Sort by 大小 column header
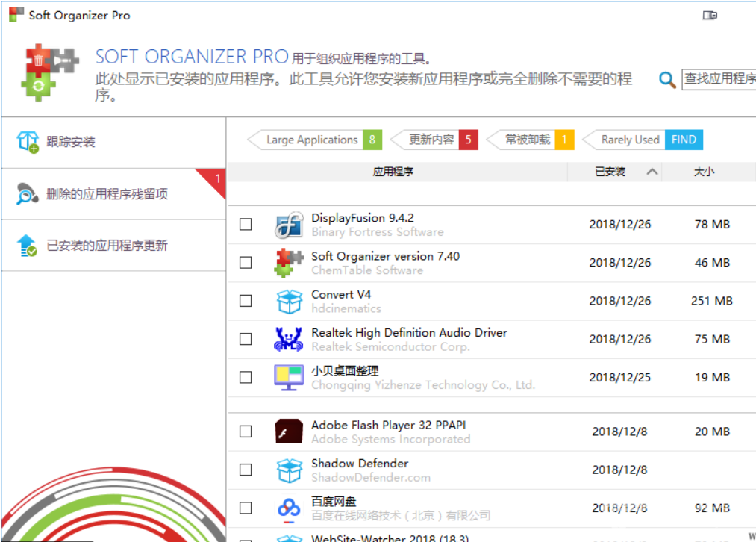Screen dimensions: 756x542 [704, 172]
